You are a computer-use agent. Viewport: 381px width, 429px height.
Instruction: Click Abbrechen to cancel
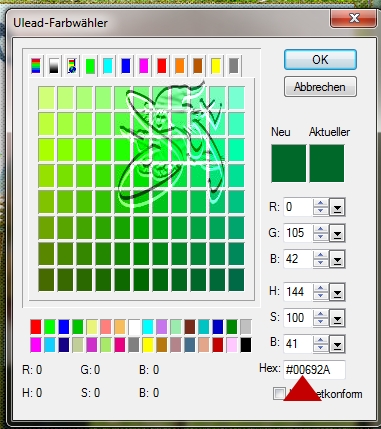click(320, 87)
